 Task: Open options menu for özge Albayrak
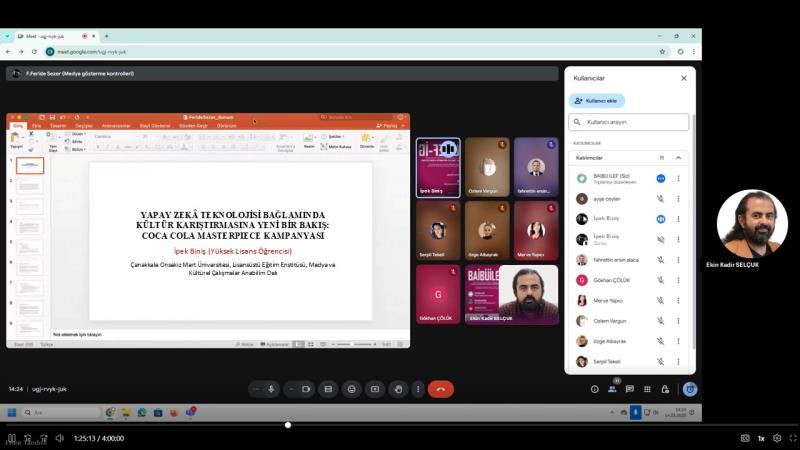[678, 341]
